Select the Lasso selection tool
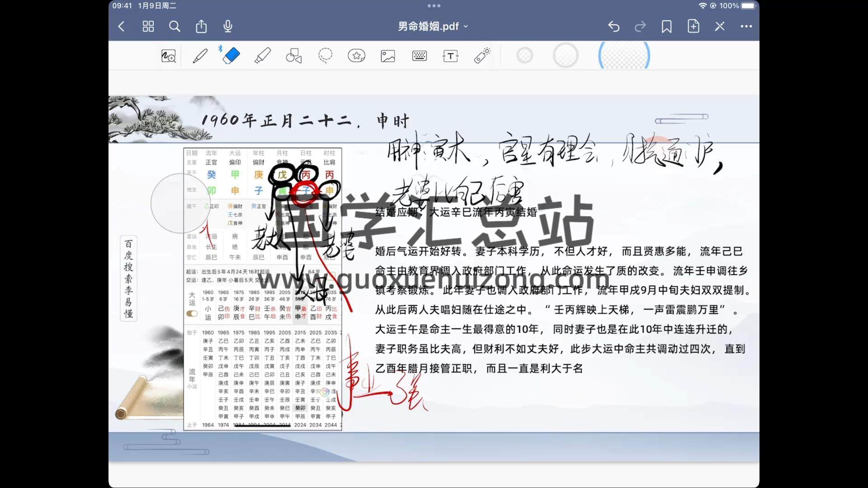Screen dimensions: 868x488 (x=325, y=56)
